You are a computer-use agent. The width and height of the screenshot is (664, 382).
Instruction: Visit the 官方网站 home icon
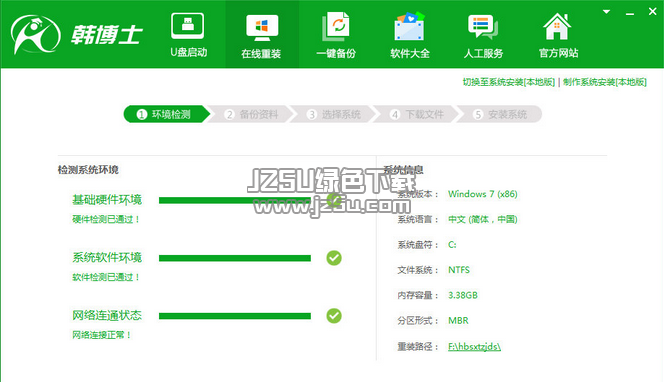(557, 26)
